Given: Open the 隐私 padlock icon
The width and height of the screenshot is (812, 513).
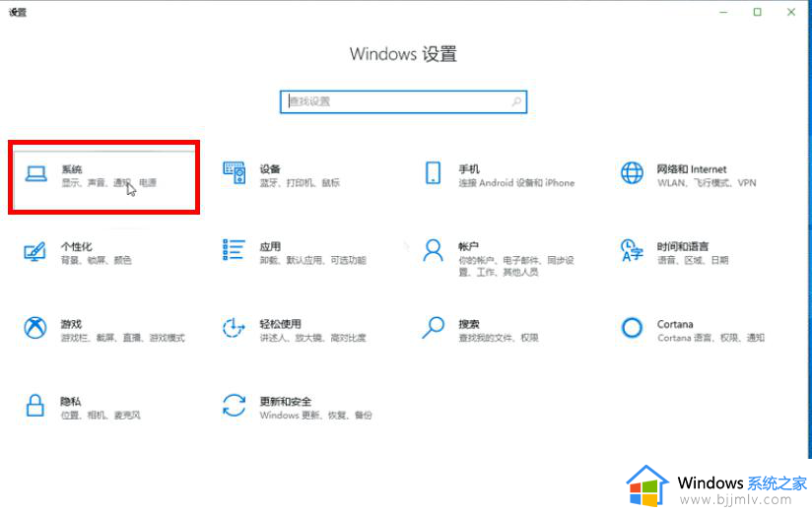Looking at the screenshot, I should coord(34,406).
